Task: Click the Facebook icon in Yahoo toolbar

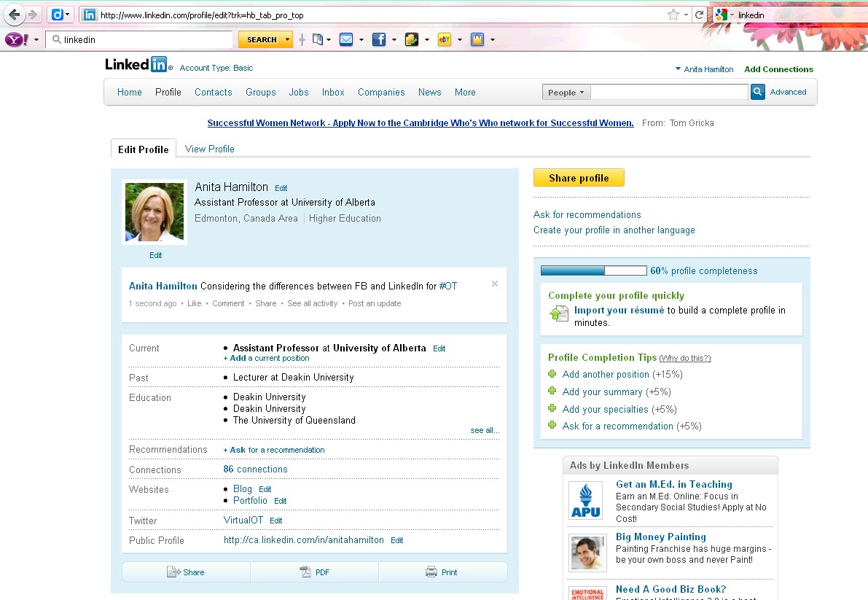Action: click(x=378, y=40)
